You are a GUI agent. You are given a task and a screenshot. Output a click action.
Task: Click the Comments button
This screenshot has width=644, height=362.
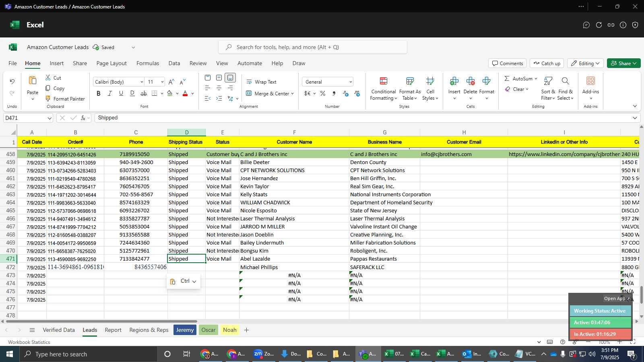coord(508,63)
